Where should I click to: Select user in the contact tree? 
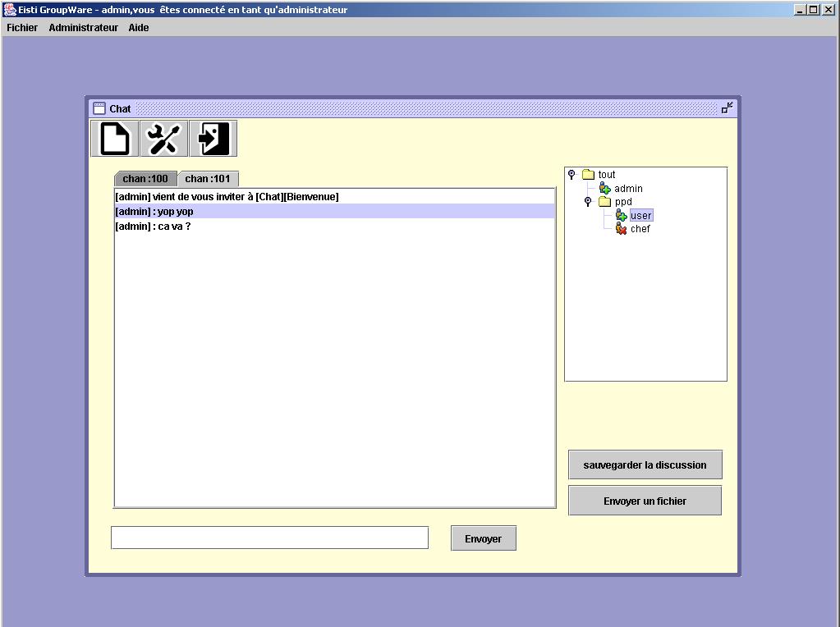[x=640, y=216]
